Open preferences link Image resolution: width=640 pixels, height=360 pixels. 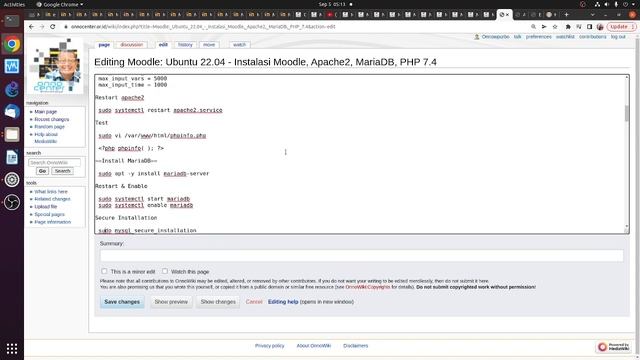pyautogui.click(x=538, y=37)
